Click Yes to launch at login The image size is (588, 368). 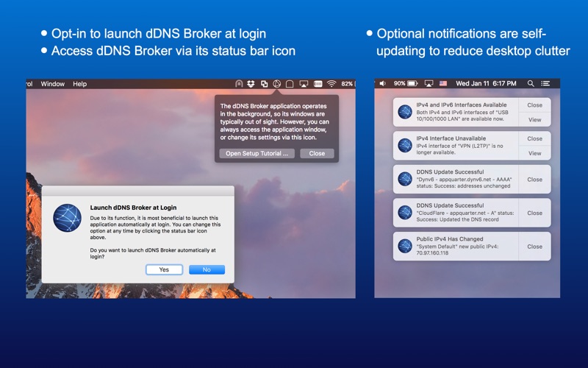coord(164,269)
